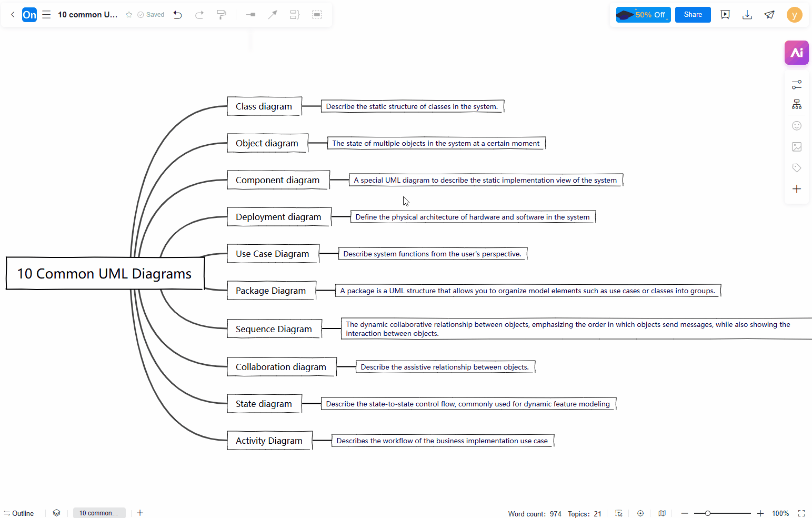
Task: Select the format painter tool
Action: coord(222,15)
